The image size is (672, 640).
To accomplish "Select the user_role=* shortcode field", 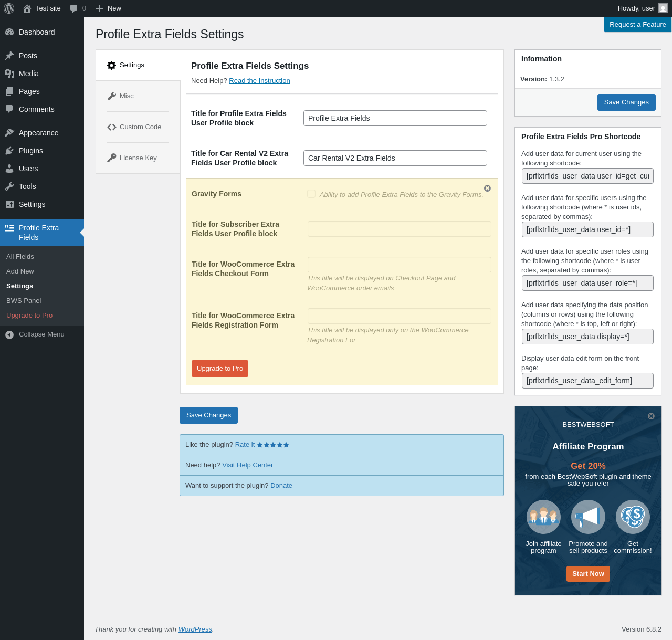I will click(x=587, y=283).
